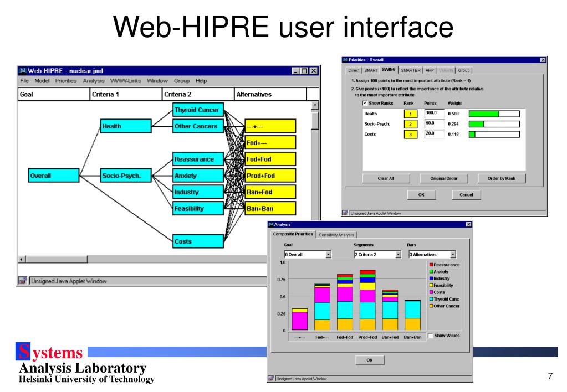Viewport: 567px width, 392px height.
Task: Click the vertical scrollbar up arrow
Action: (315, 106)
